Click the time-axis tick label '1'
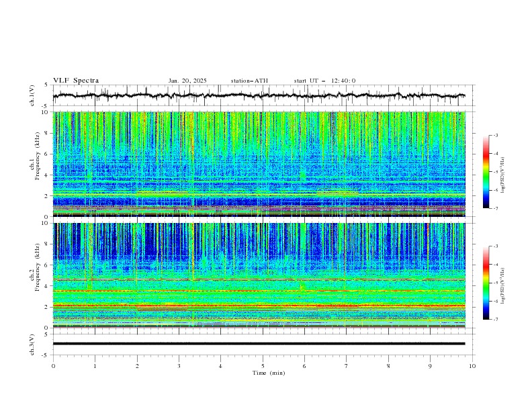Image resolution: width=532 pixels, height=411 pixels. tap(95, 366)
